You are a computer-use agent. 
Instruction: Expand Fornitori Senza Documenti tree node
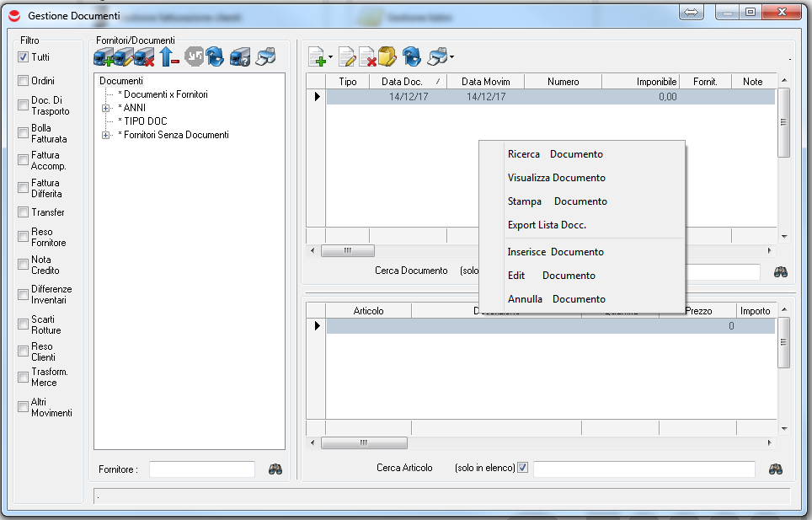point(105,135)
